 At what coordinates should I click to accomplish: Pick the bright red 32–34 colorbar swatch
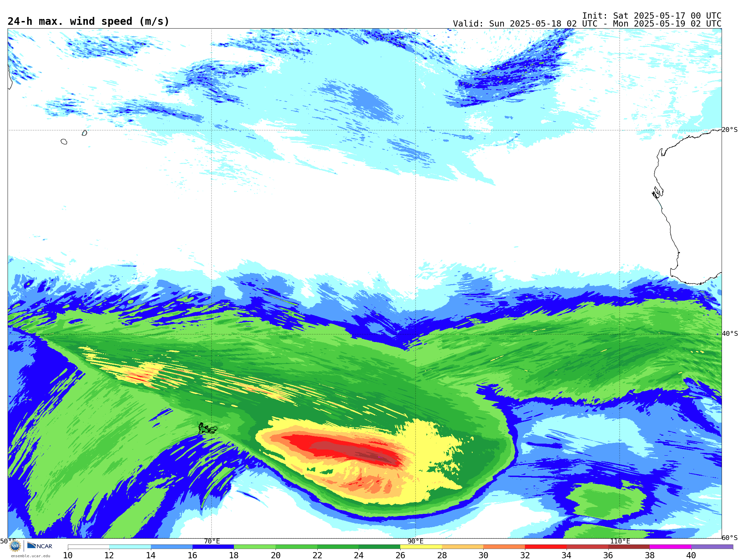(546, 547)
